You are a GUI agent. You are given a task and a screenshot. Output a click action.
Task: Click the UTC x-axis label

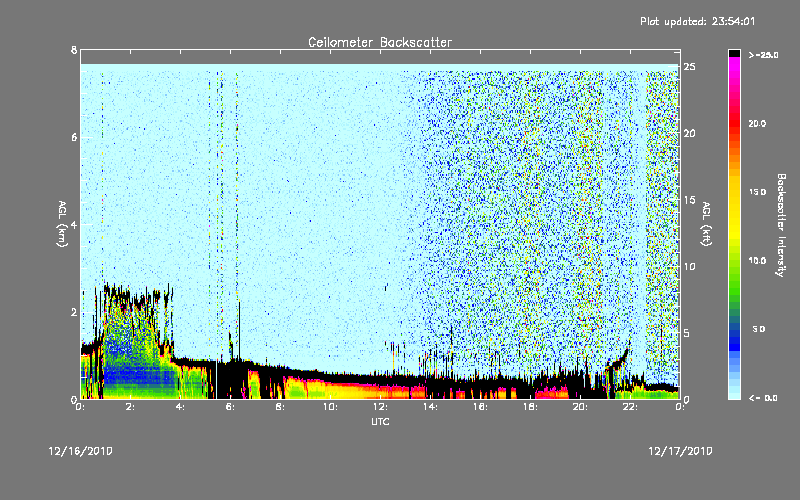pyautogui.click(x=380, y=421)
